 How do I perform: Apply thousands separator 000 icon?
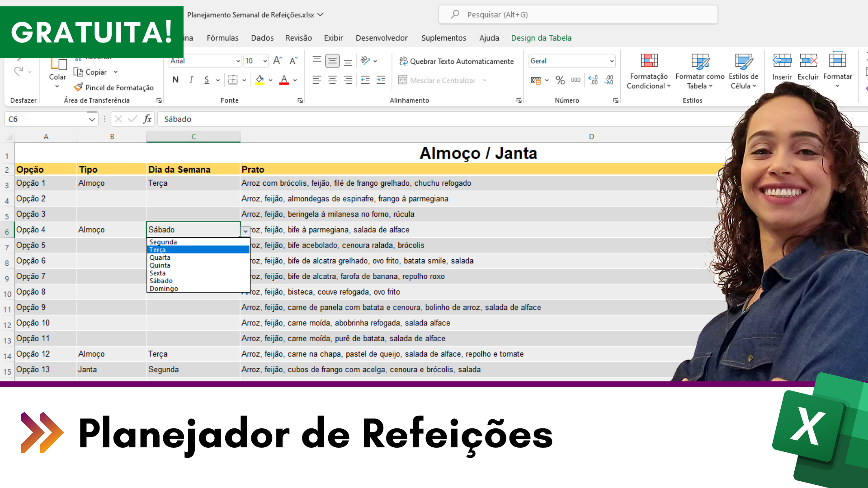[x=576, y=80]
